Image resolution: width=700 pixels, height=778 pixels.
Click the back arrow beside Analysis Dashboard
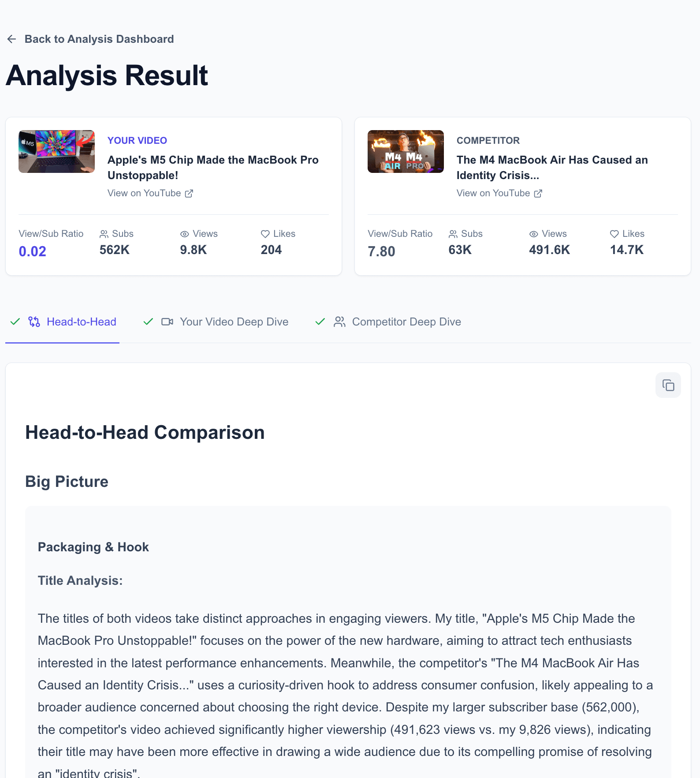tap(11, 39)
